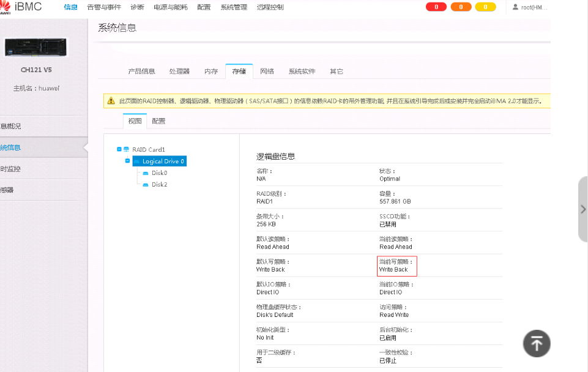Collapse the Logical Drive 0 node
Screen dimensions: 588x372
[x=127, y=160]
